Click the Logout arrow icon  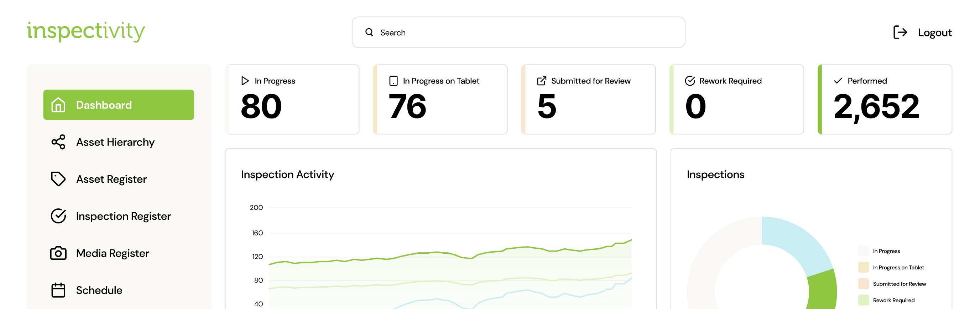tap(900, 32)
